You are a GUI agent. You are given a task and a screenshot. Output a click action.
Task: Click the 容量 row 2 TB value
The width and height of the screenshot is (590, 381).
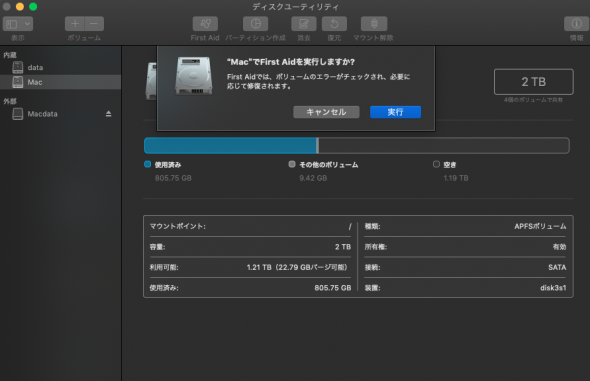[343, 247]
